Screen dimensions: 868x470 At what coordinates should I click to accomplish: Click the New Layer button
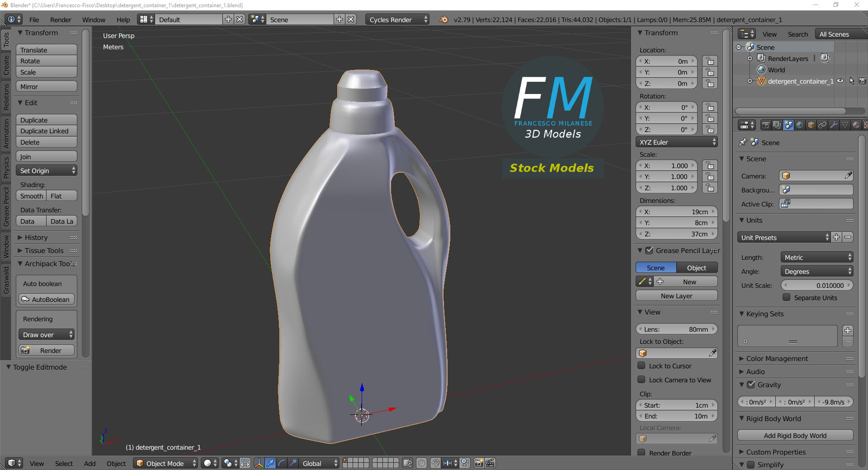(x=676, y=296)
